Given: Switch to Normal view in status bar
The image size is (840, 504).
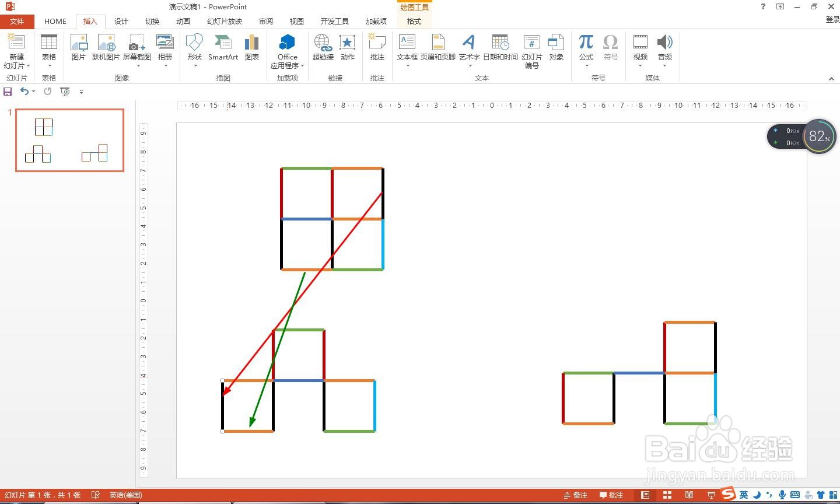Looking at the screenshot, I should (645, 495).
